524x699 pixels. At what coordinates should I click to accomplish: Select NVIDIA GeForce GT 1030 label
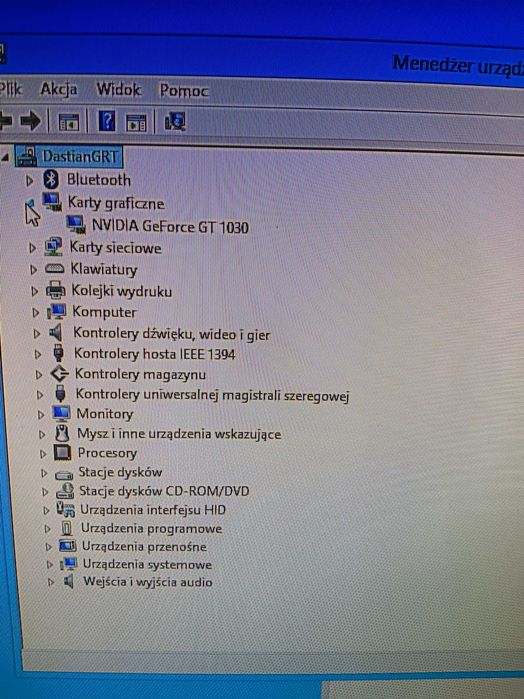[170, 226]
